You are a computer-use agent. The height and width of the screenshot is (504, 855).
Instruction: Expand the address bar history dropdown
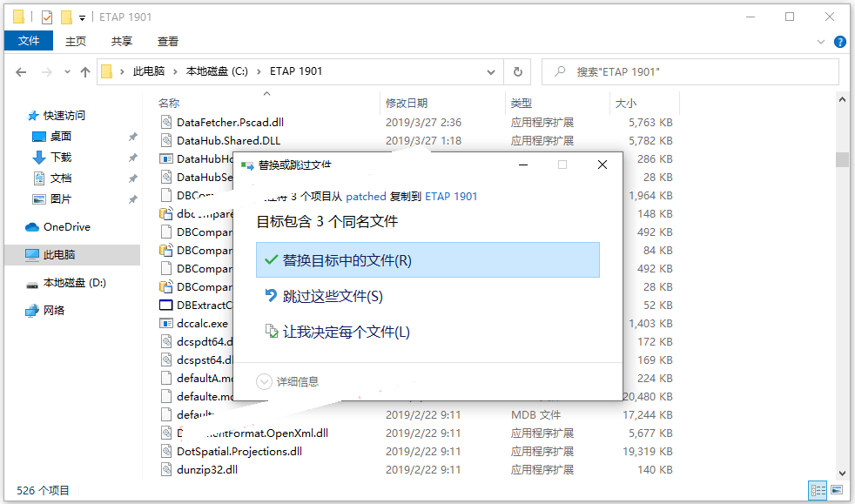click(491, 72)
